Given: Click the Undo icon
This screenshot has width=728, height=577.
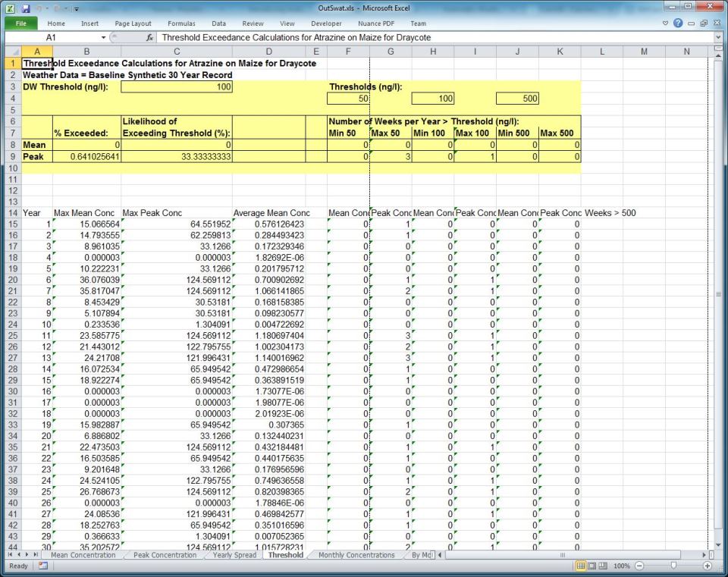Looking at the screenshot, I should click(39, 8).
